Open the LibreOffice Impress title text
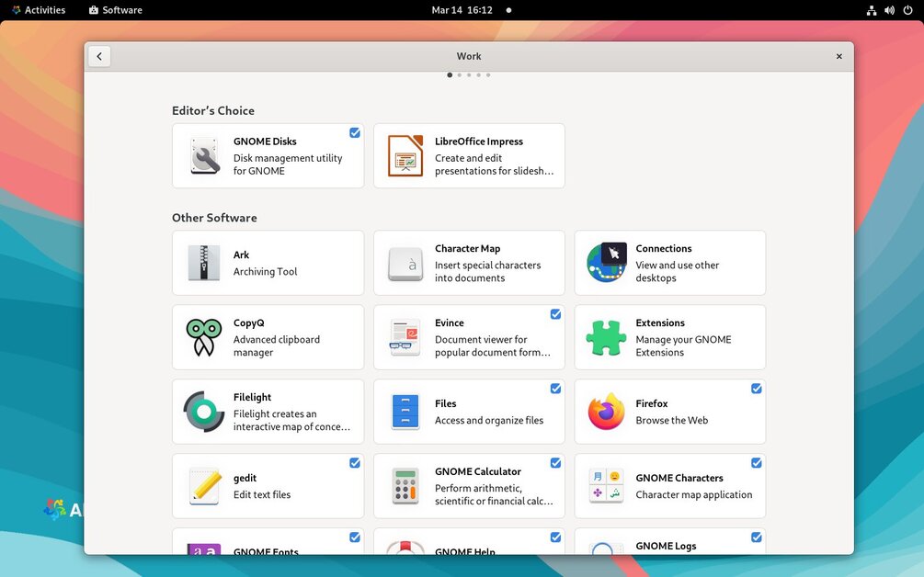The image size is (924, 577). click(479, 141)
